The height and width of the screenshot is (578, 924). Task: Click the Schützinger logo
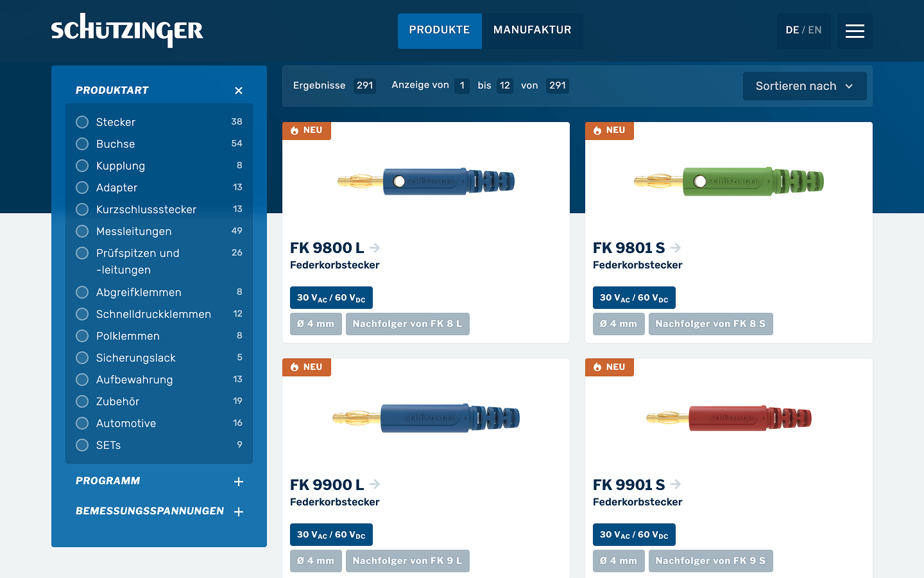[127, 30]
